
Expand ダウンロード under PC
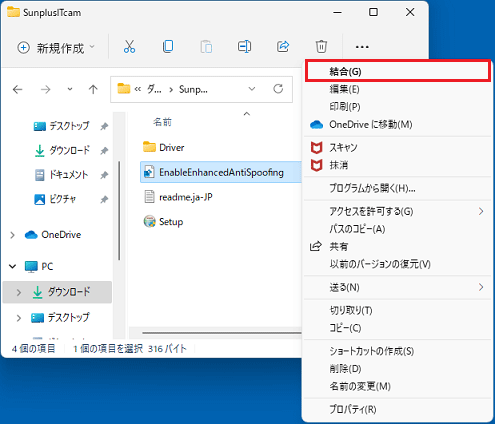(x=19, y=292)
